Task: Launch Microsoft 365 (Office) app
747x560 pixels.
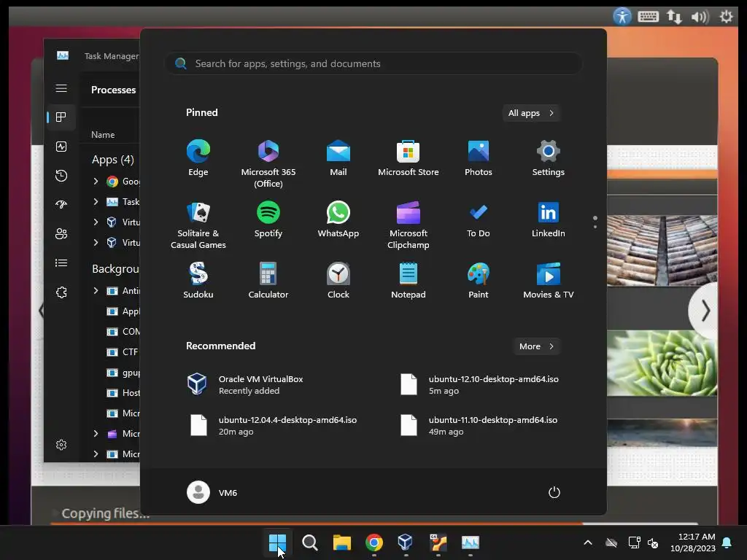Action: 268,164
